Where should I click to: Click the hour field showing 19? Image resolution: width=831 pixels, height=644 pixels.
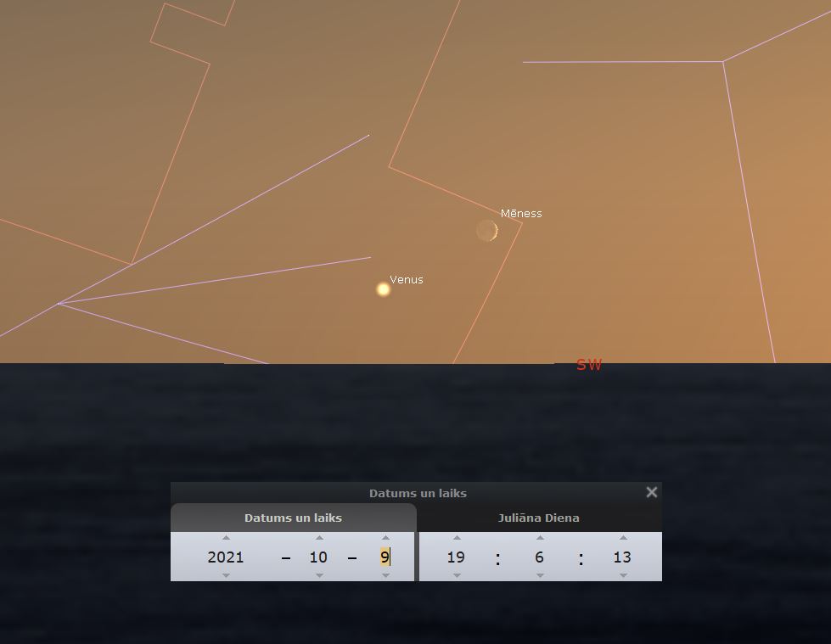tap(456, 557)
